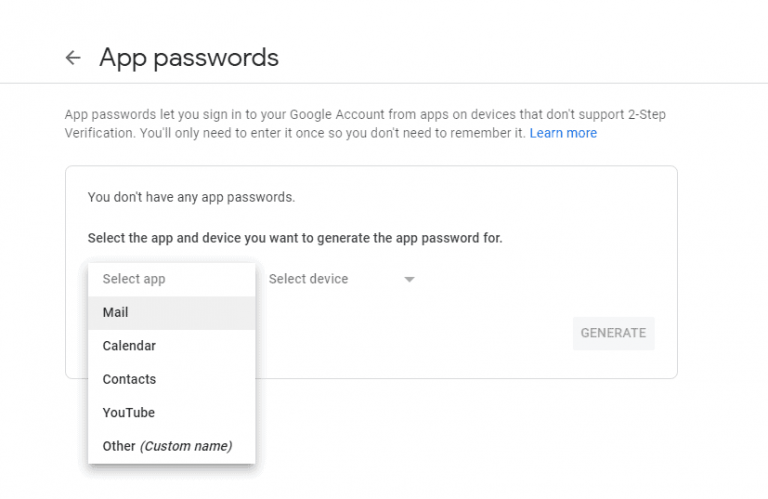Click empty card area left of GENERATE

coord(420,333)
